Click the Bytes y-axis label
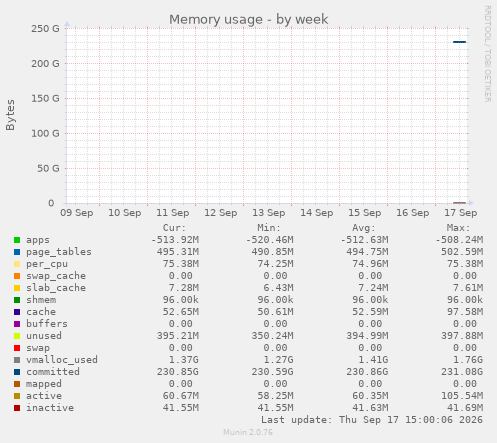 [x=10, y=115]
